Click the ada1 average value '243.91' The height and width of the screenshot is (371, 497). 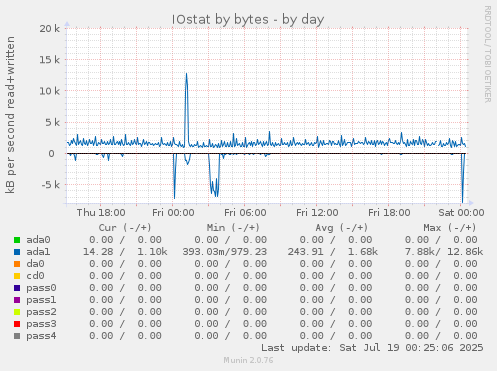click(306, 252)
